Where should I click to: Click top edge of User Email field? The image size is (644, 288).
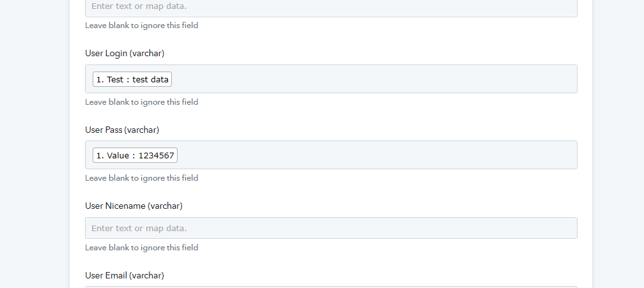(x=331, y=287)
